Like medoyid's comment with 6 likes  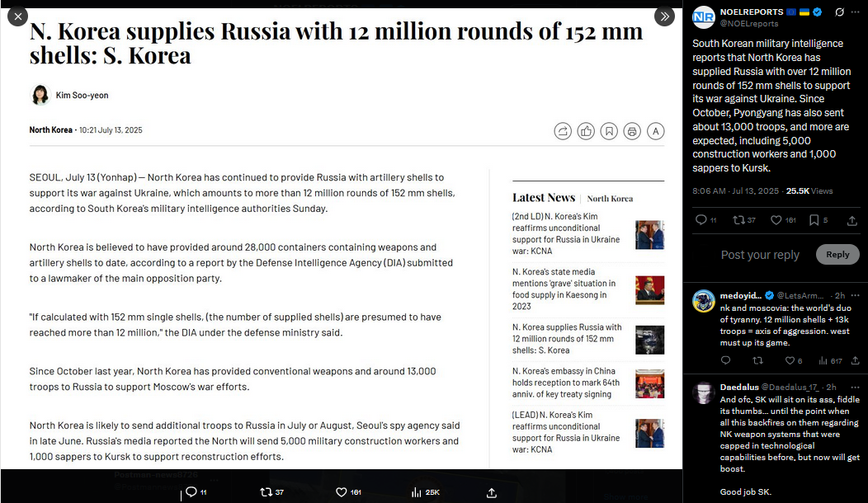(x=790, y=361)
